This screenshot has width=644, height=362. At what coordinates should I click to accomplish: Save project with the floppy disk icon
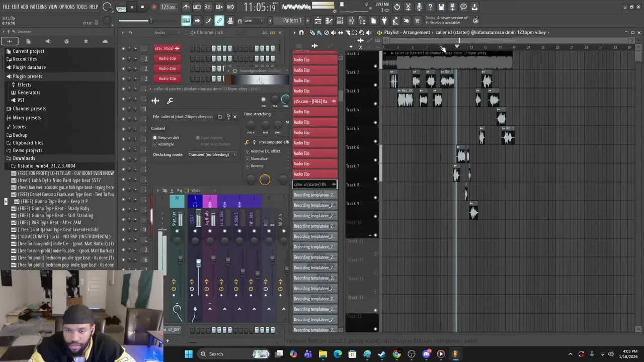(441, 7)
